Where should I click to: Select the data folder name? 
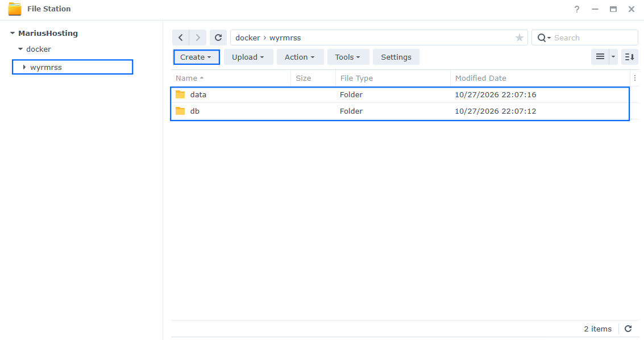(x=198, y=94)
